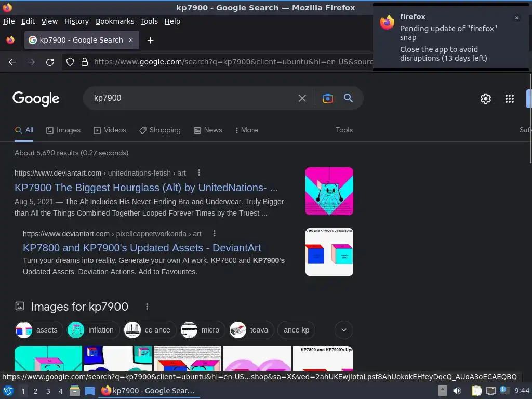This screenshot has height=399, width=532.
Task: Open the first cyan cube image result
Action: click(x=48, y=358)
